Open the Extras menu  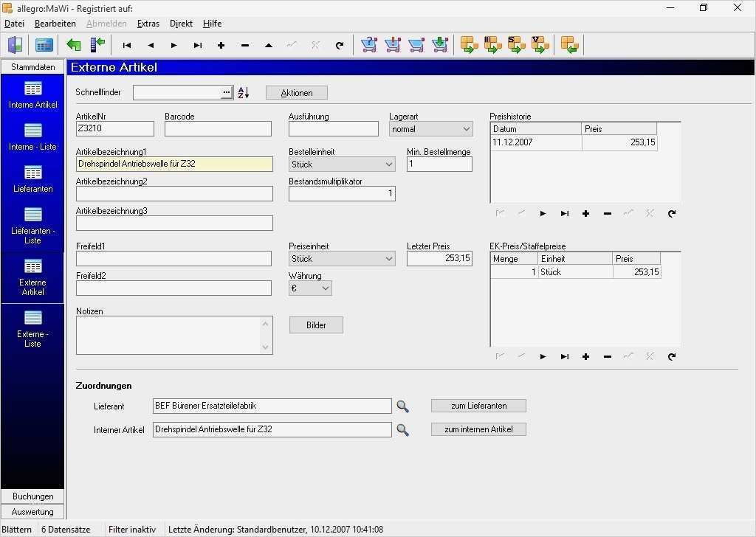(x=148, y=23)
